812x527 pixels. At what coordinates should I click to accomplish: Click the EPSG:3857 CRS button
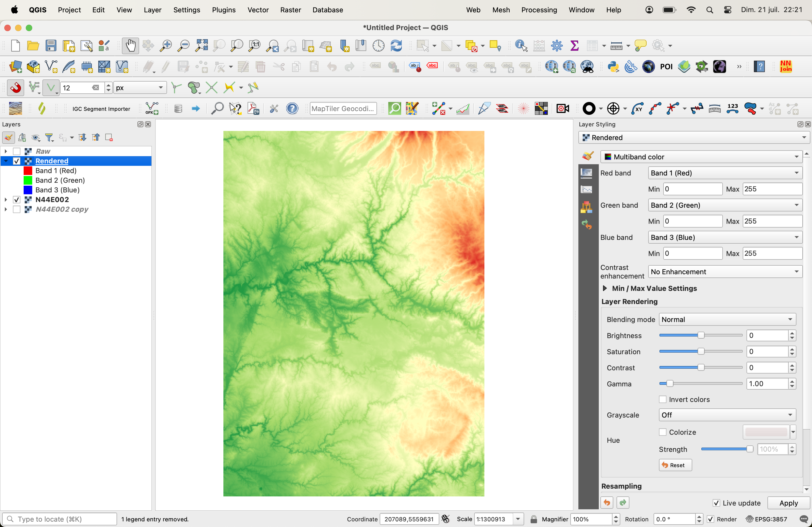[x=767, y=519]
